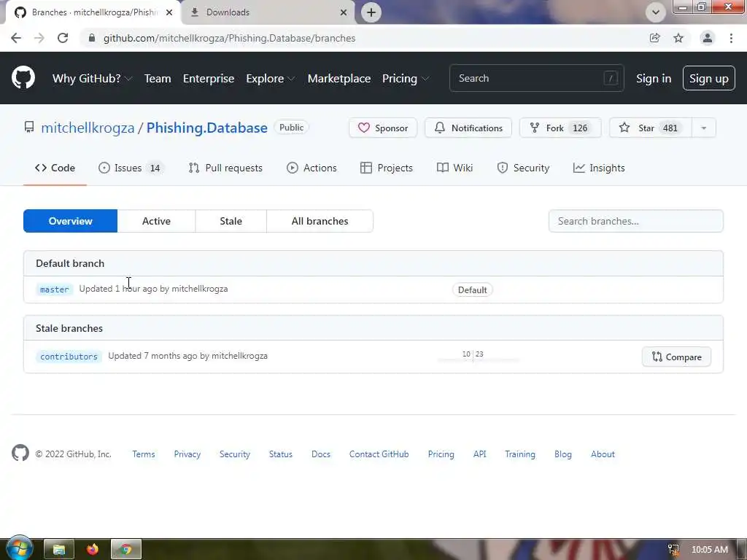Open the Star options dropdown arrow
The width and height of the screenshot is (747, 560).
pos(704,128)
